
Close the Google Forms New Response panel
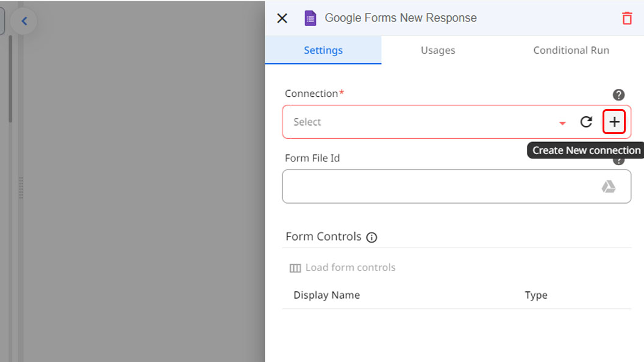click(282, 18)
